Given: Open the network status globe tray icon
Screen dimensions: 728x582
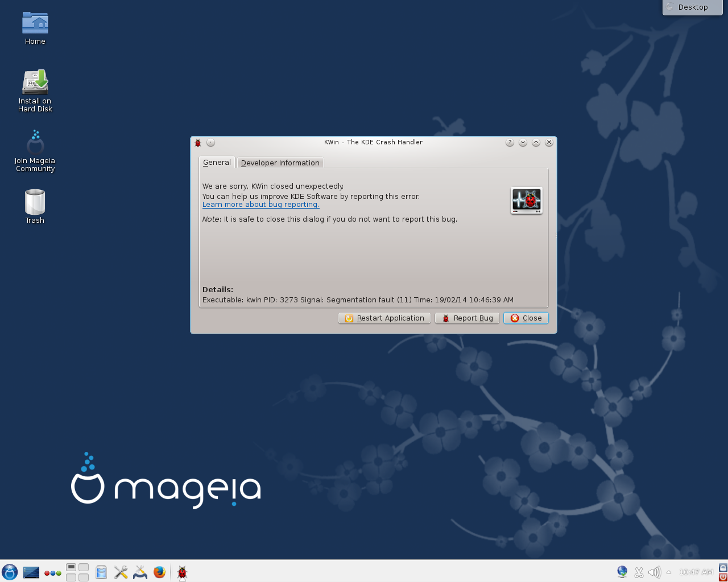Looking at the screenshot, I should [x=622, y=572].
